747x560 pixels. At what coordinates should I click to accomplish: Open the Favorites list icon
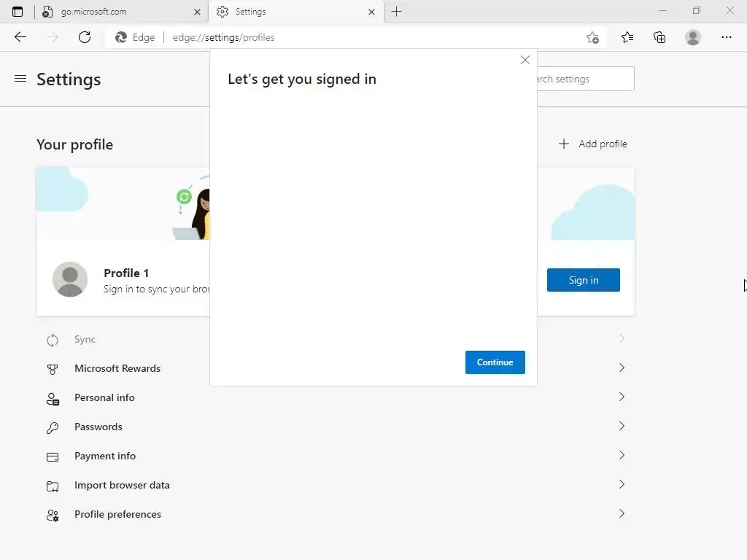point(627,37)
